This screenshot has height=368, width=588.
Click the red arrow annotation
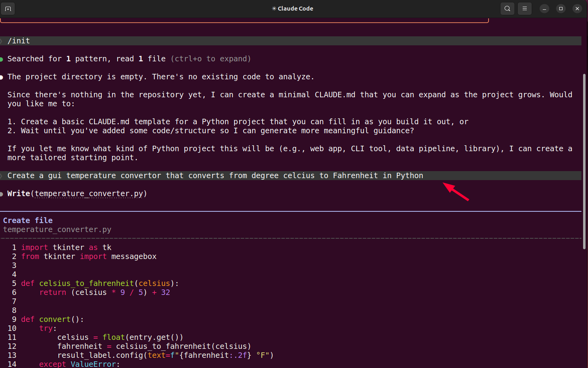[455, 192]
